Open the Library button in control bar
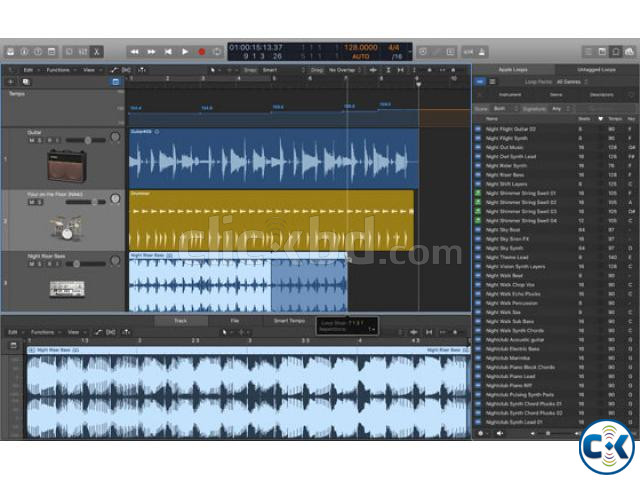The width and height of the screenshot is (640, 480). [x=11, y=52]
